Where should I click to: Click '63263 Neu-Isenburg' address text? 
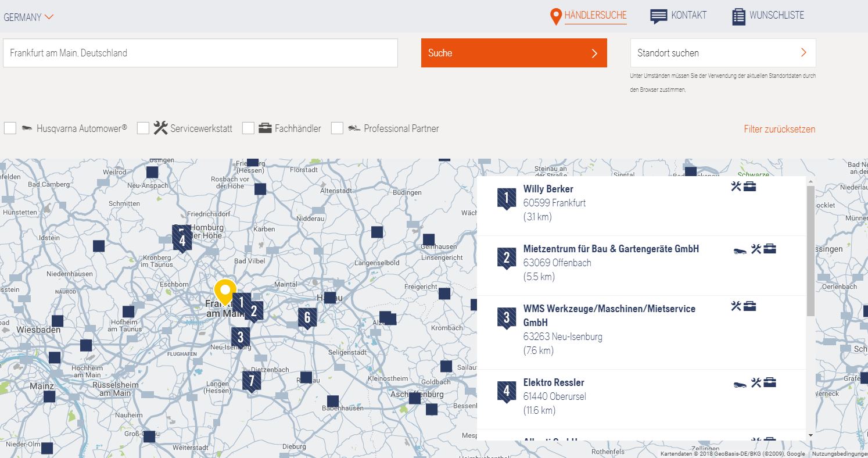pyautogui.click(x=562, y=337)
